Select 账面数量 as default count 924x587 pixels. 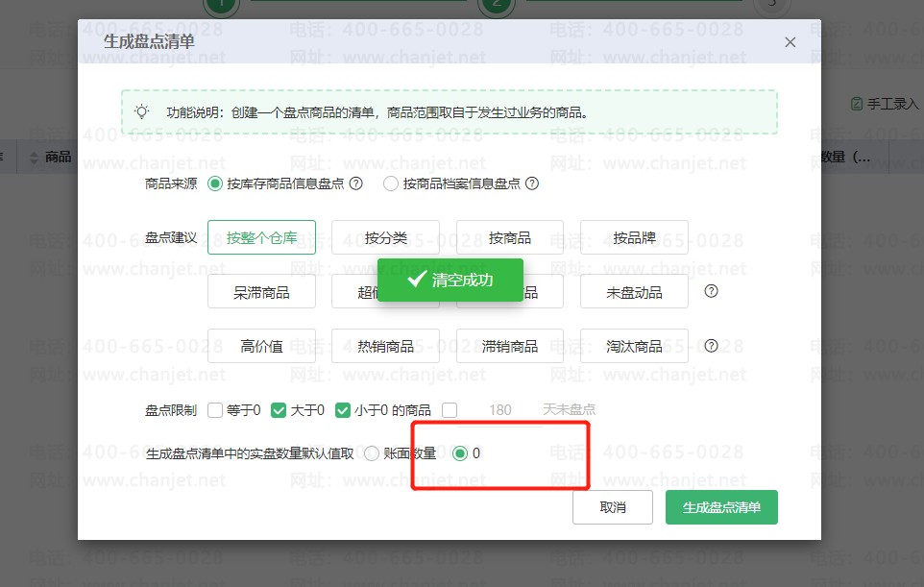pos(372,453)
